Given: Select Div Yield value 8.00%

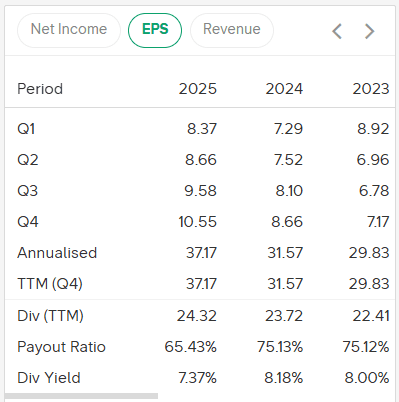Looking at the screenshot, I should point(367,378).
